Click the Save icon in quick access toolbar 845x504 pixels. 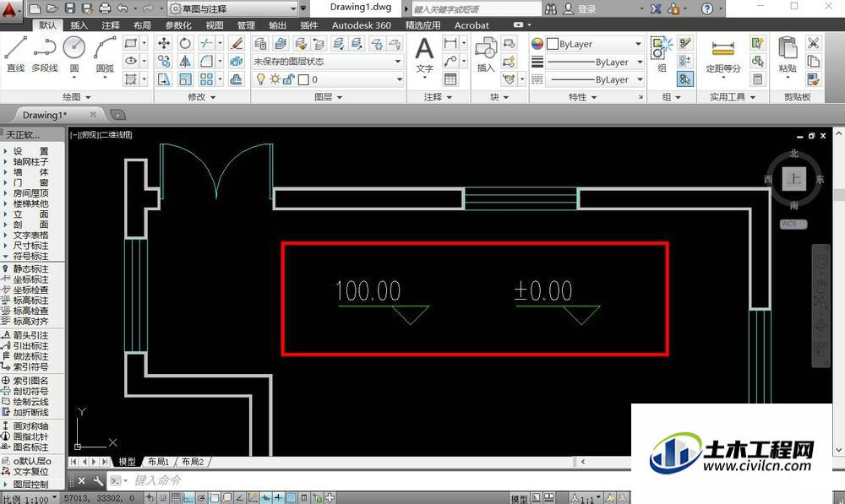click(x=70, y=8)
